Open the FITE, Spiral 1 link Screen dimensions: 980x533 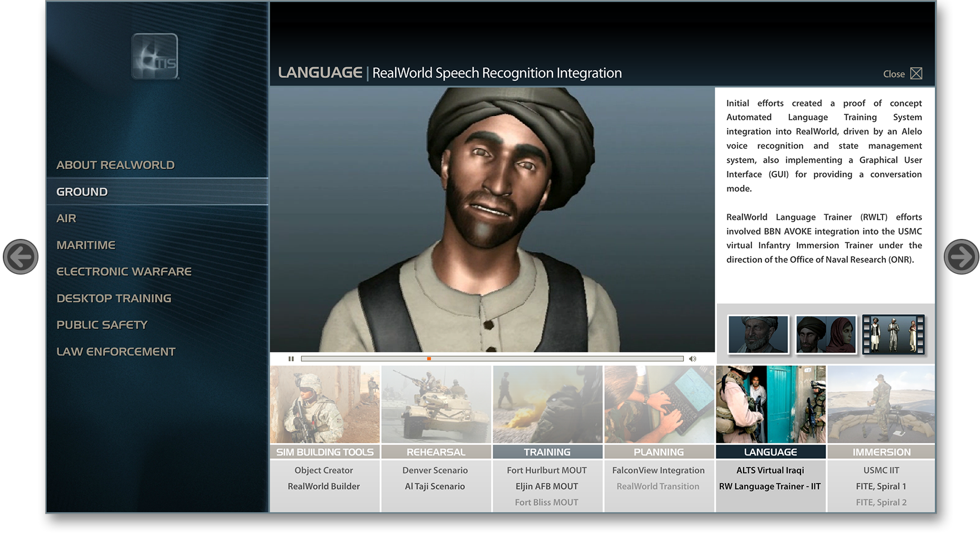click(881, 486)
